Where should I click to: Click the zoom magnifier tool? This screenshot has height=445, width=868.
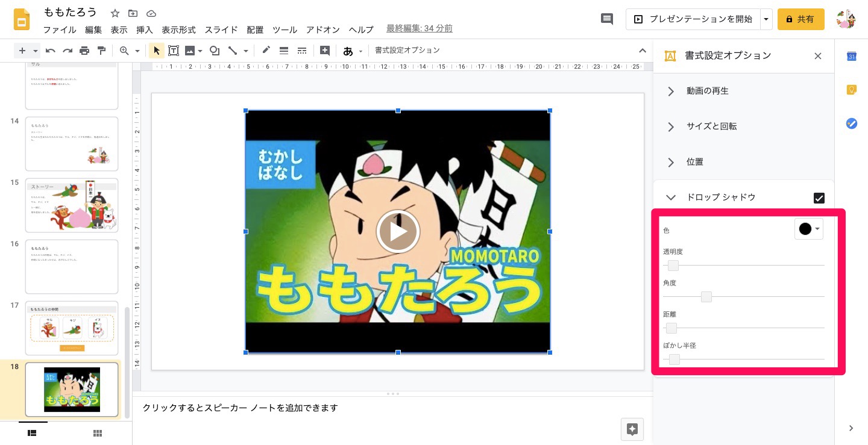click(124, 51)
